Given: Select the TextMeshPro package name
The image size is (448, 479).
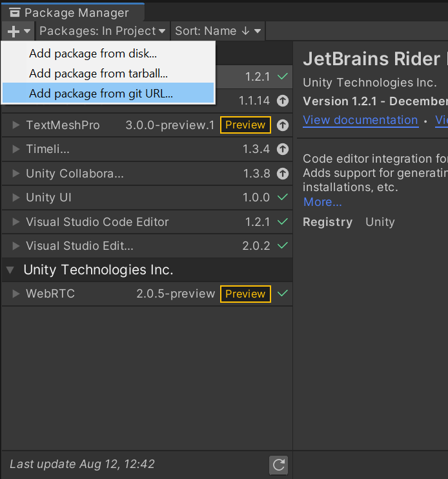Looking at the screenshot, I should [63, 125].
